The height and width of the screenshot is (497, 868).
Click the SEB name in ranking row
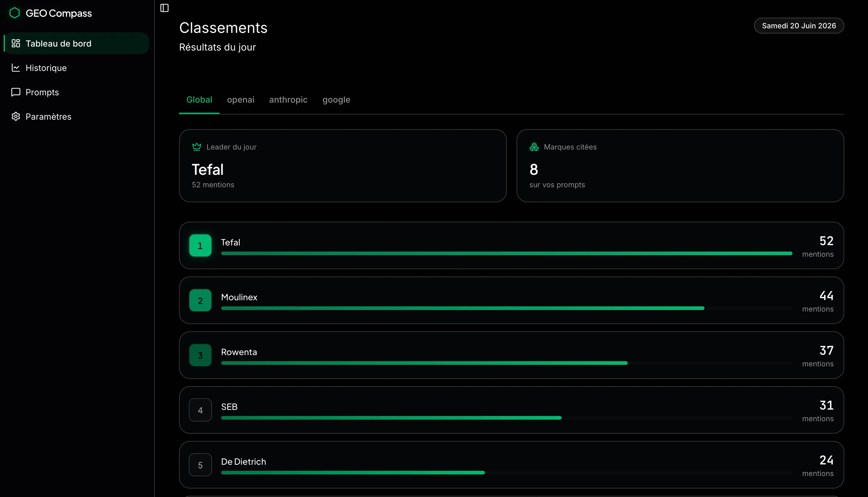click(229, 407)
